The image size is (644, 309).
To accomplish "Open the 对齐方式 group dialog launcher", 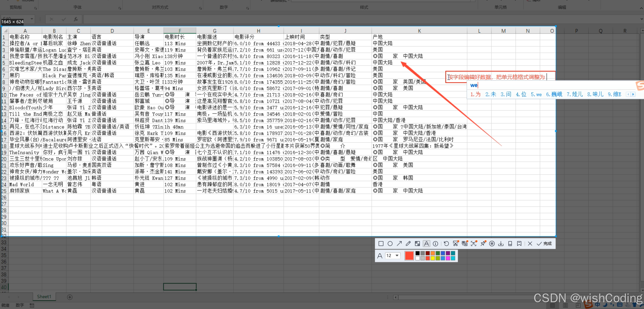I will (x=200, y=8).
